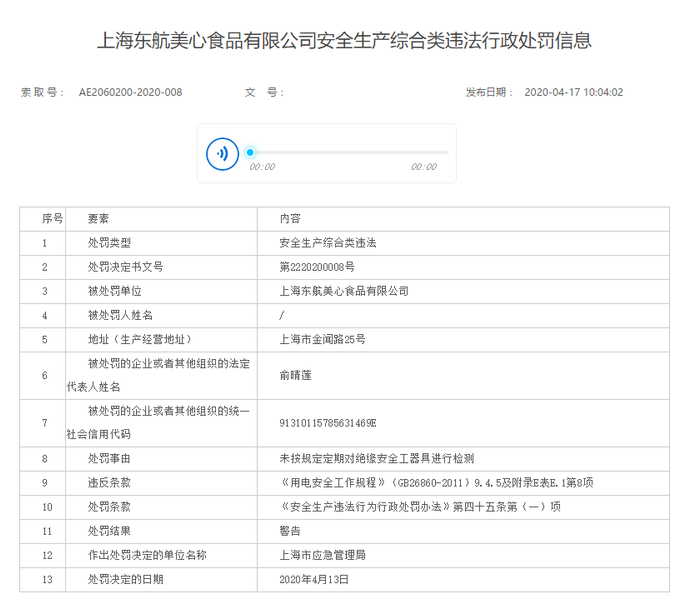This screenshot has height=599, width=700.
Task: Click the penalty result 警告
Action: point(290,531)
